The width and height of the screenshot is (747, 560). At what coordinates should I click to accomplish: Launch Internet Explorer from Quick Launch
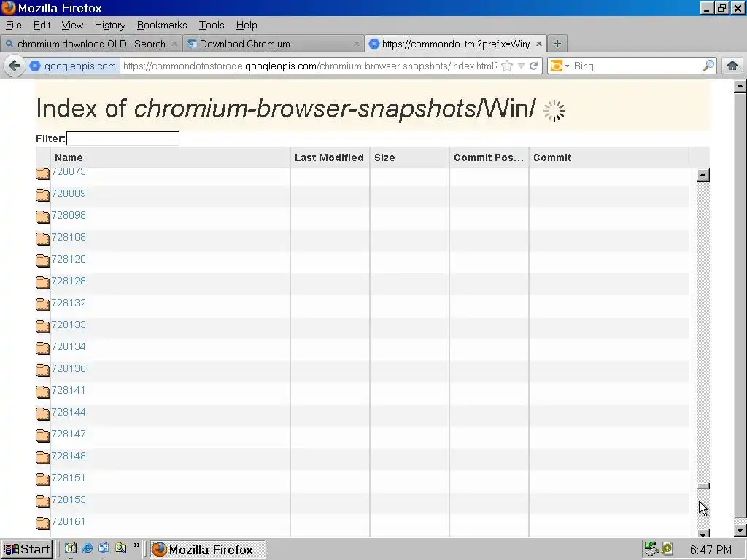(x=88, y=548)
